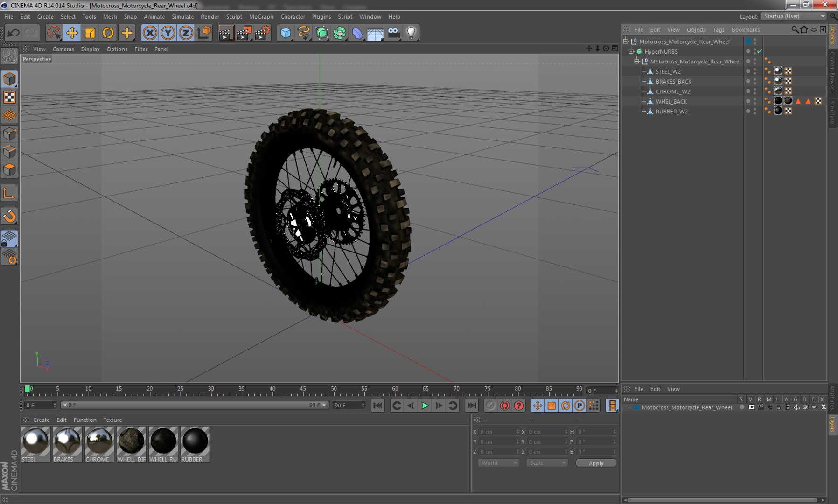Open the Object Manager Tags menu
This screenshot has height=504, width=838.
[719, 29]
